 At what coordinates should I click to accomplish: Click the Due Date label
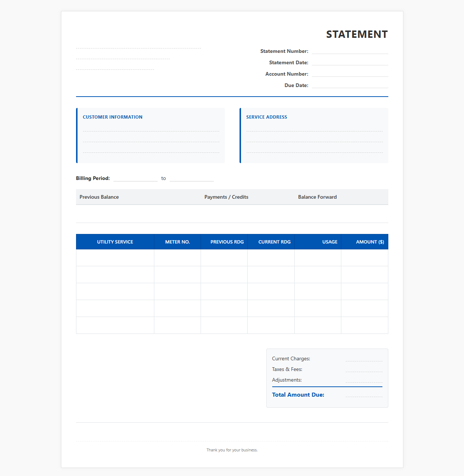(296, 85)
